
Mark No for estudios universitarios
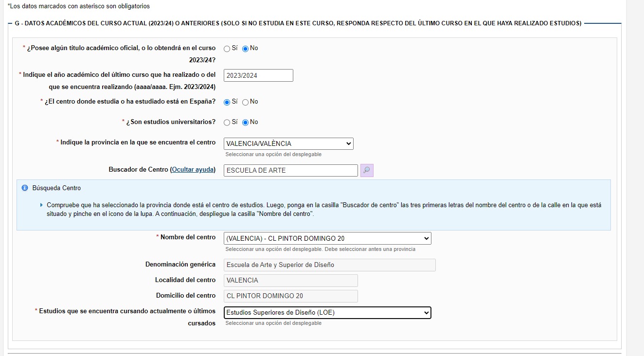(x=245, y=123)
